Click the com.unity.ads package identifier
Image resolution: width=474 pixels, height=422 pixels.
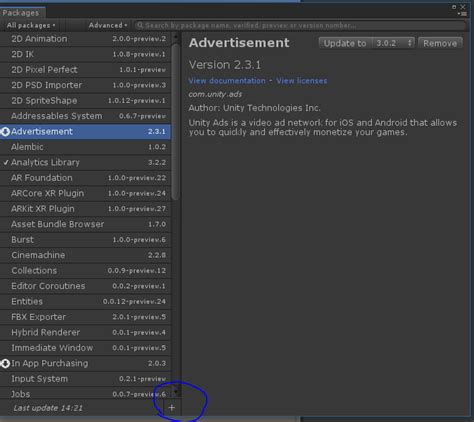coord(215,94)
